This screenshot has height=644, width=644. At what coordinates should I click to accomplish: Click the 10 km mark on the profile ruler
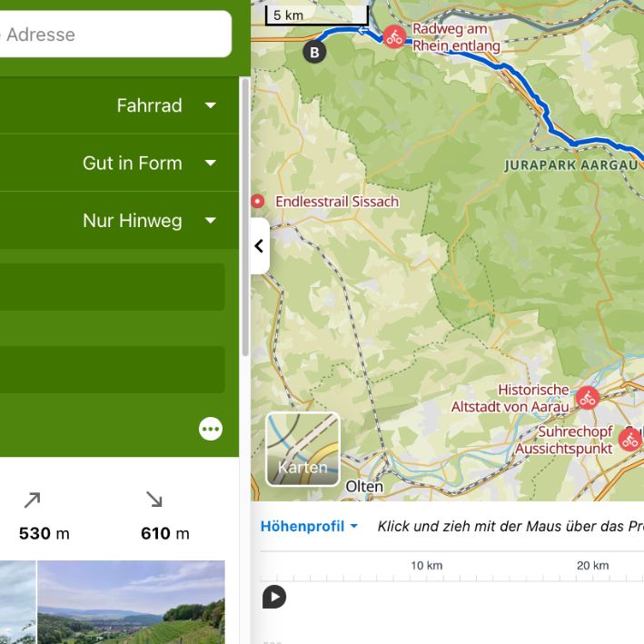(x=426, y=567)
